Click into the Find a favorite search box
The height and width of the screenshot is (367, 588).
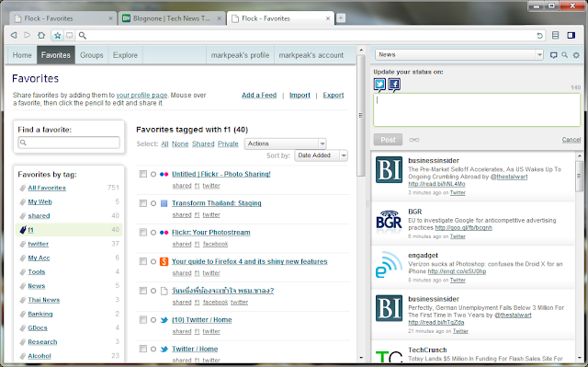pyautogui.click(x=69, y=143)
